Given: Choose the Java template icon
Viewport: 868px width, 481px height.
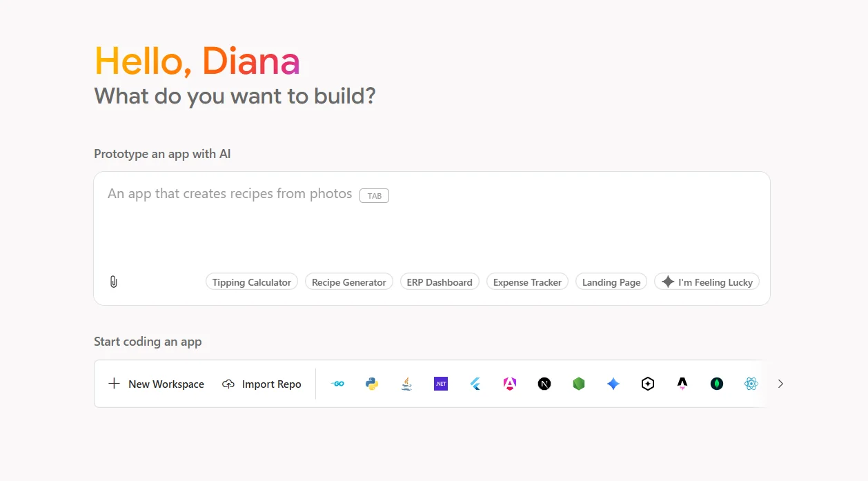Looking at the screenshot, I should (406, 384).
